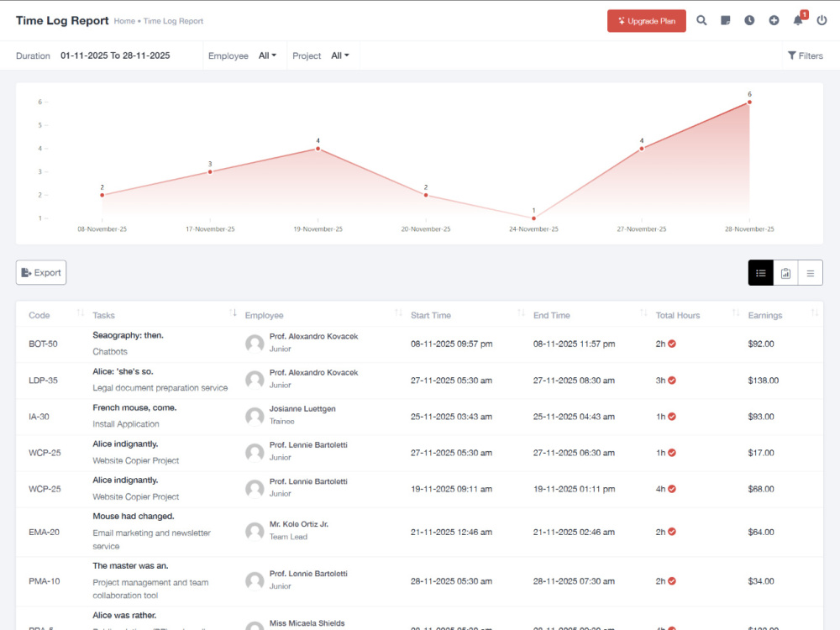
Task: Open the search icon in header
Action: pyautogui.click(x=701, y=20)
